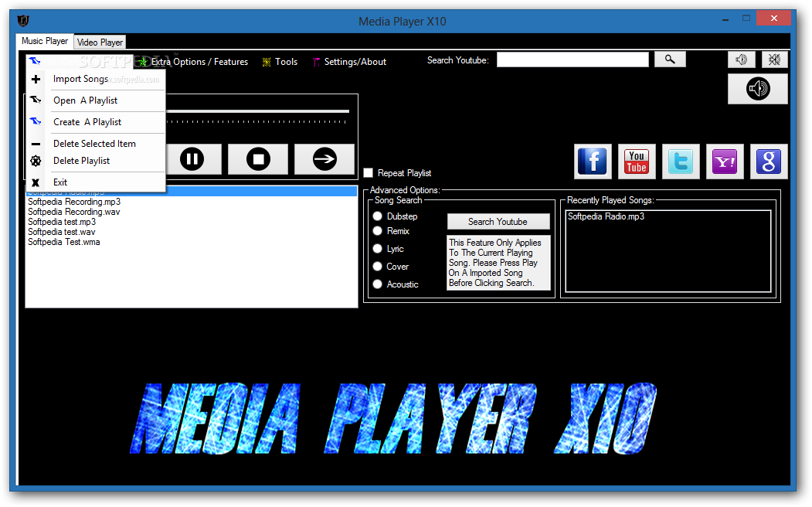Click the small speaker volume icon
Screen dimensions: 812x507
(x=741, y=60)
